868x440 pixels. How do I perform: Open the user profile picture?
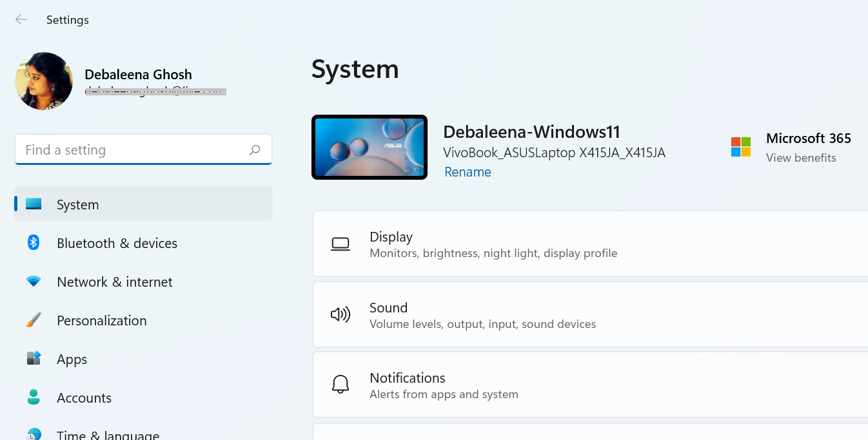44,81
